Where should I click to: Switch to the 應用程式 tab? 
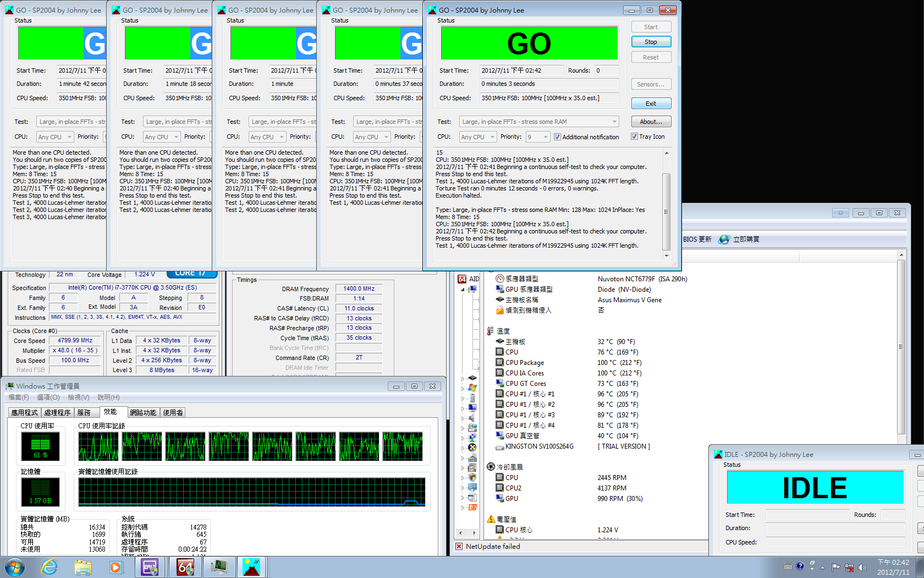[24, 413]
